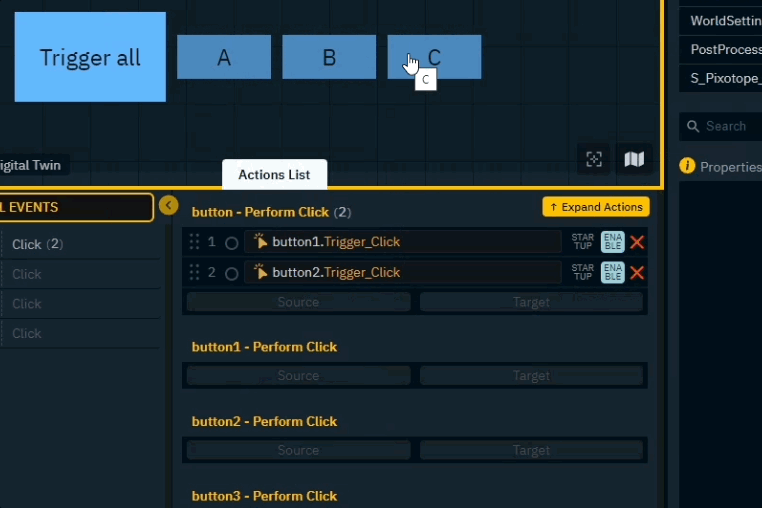762x508 pixels.
Task: Open the Click (2) event entry
Action: coord(37,244)
